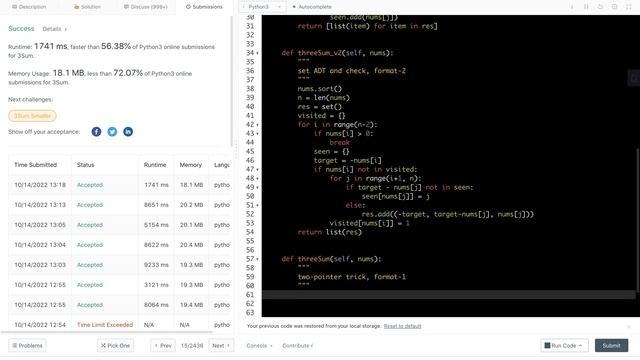This screenshot has height=360, width=640.
Task: Open editor settings icon
Action: (x=614, y=7)
